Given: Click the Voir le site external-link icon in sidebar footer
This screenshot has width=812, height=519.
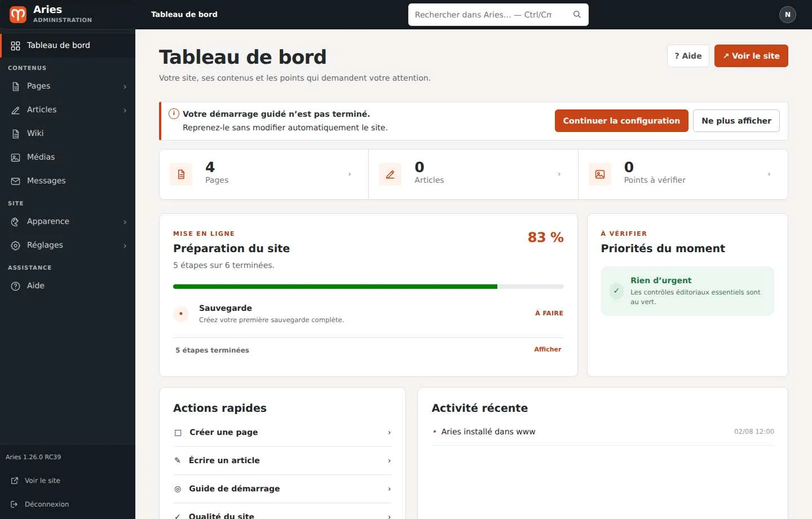Looking at the screenshot, I should (15, 481).
